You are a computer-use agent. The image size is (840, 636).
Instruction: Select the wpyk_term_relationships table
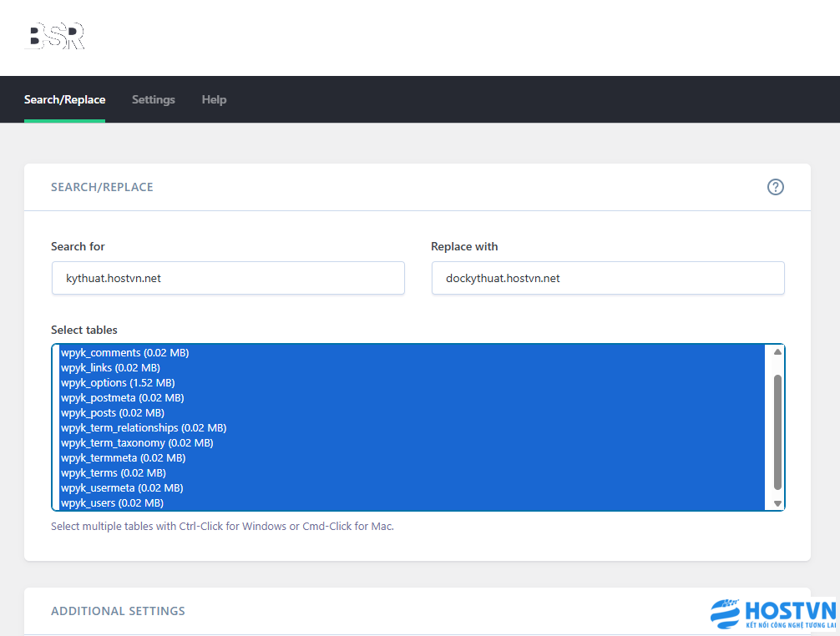click(144, 428)
